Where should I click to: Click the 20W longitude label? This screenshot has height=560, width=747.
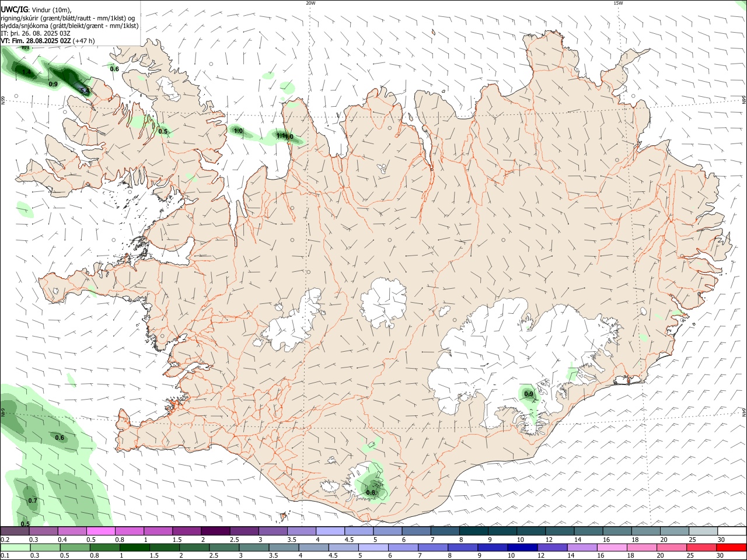click(x=310, y=3)
